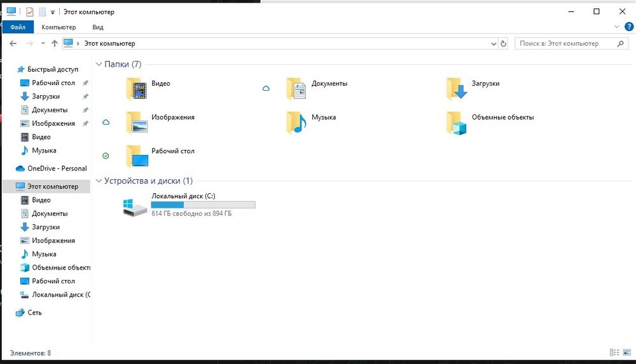Viewport: 636px width, 364px height.
Task: Click the cloud status icon beside Документы
Action: [266, 88]
